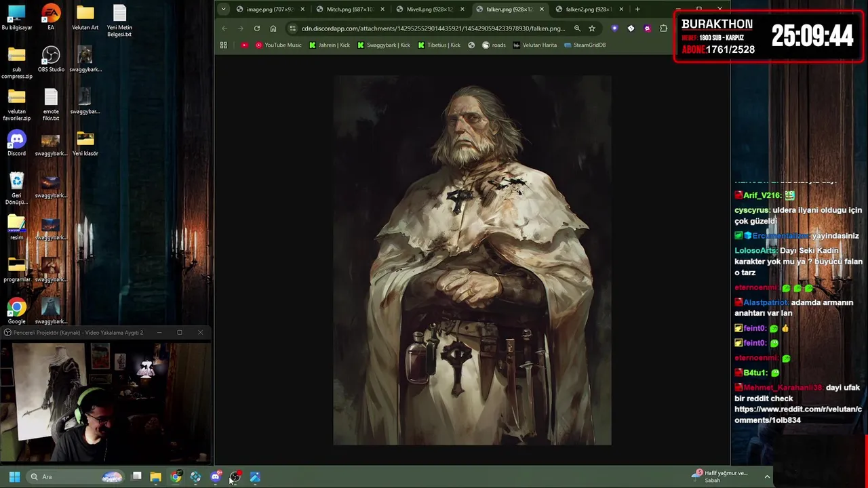Reload the falken.png page in Chrome

tap(257, 28)
